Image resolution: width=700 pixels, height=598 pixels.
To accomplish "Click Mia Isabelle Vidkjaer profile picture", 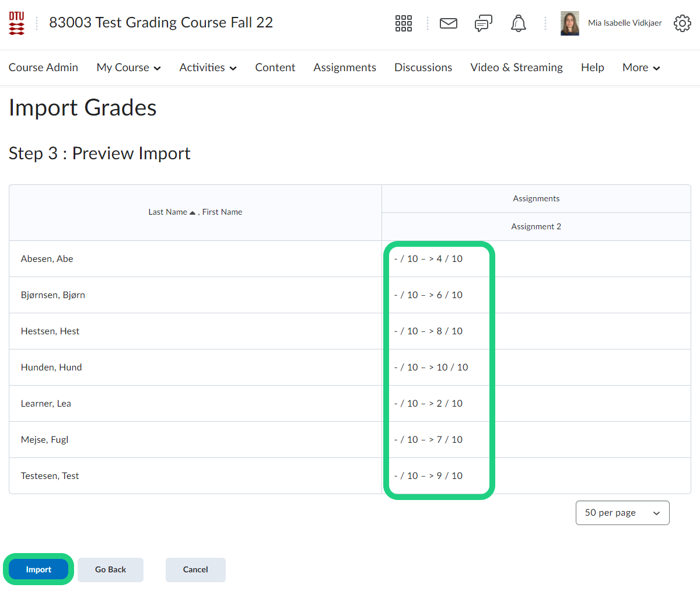I will [x=569, y=23].
